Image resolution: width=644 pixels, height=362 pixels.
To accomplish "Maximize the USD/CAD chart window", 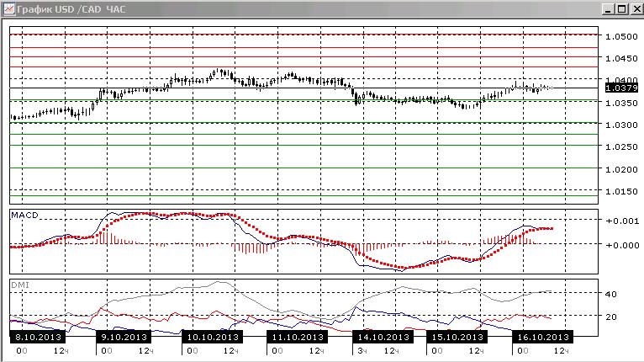I will pos(622,9).
